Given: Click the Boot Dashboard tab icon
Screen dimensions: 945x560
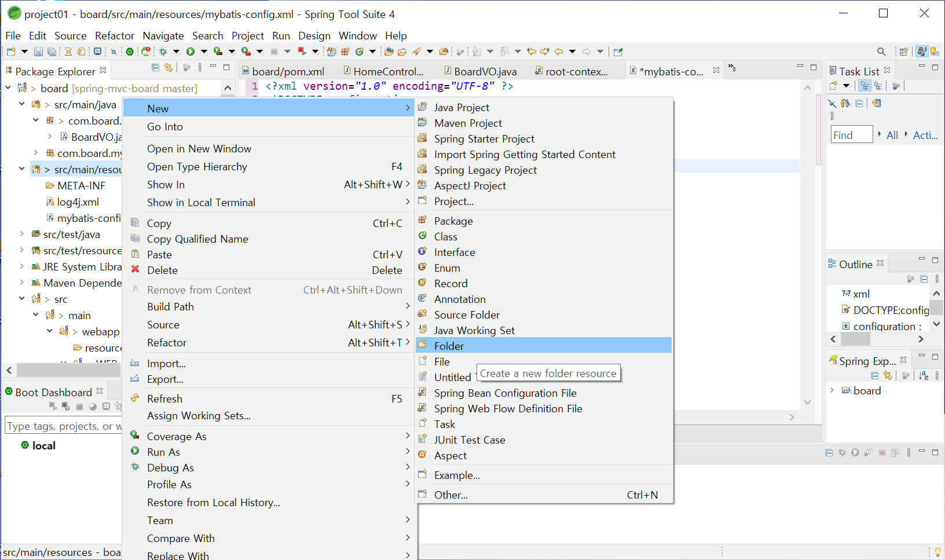Looking at the screenshot, I should tap(9, 391).
